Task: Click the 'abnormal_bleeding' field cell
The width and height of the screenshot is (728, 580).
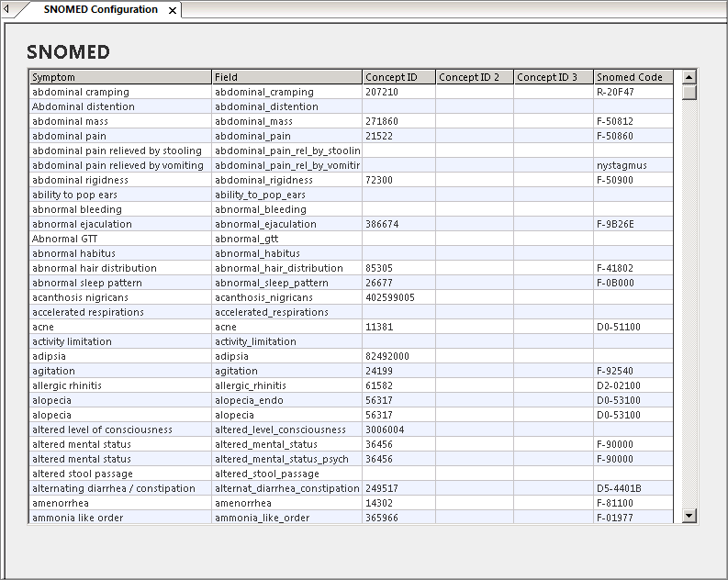Action: (287, 210)
